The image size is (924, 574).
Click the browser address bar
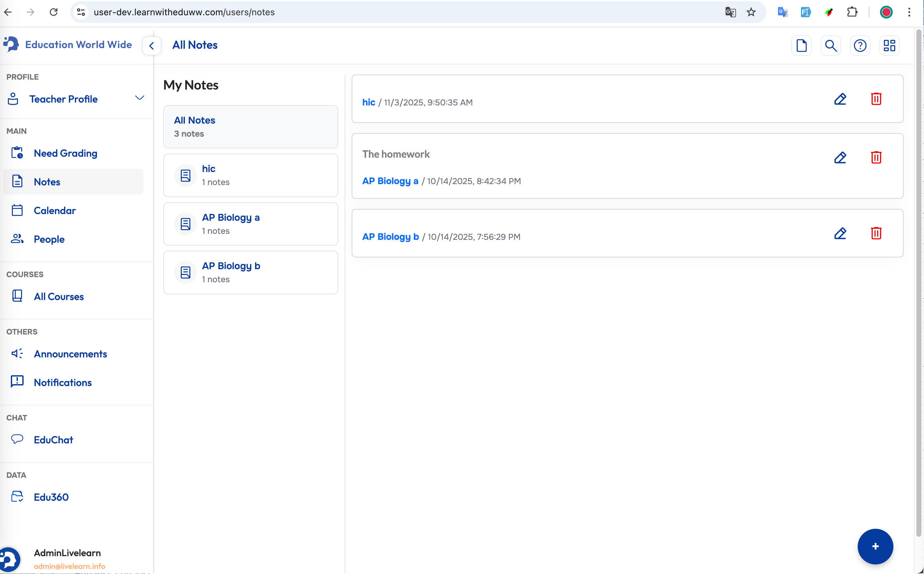[x=380, y=12]
